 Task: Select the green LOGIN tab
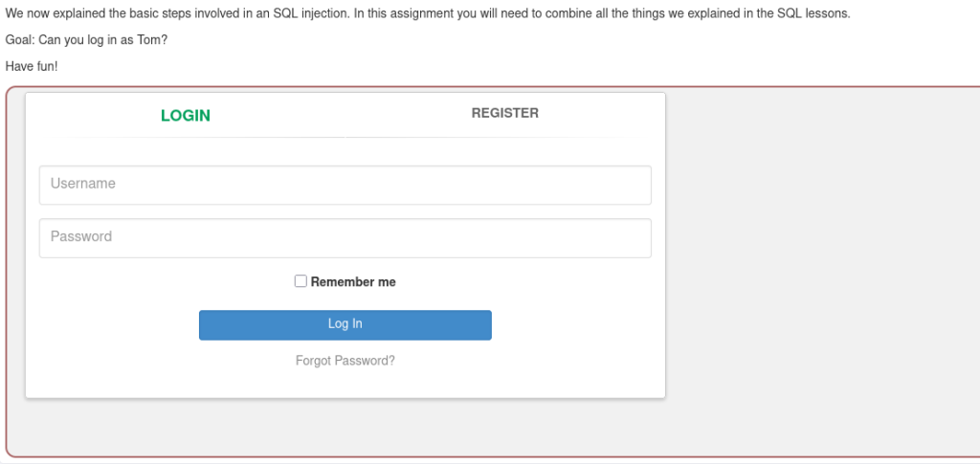tap(186, 116)
